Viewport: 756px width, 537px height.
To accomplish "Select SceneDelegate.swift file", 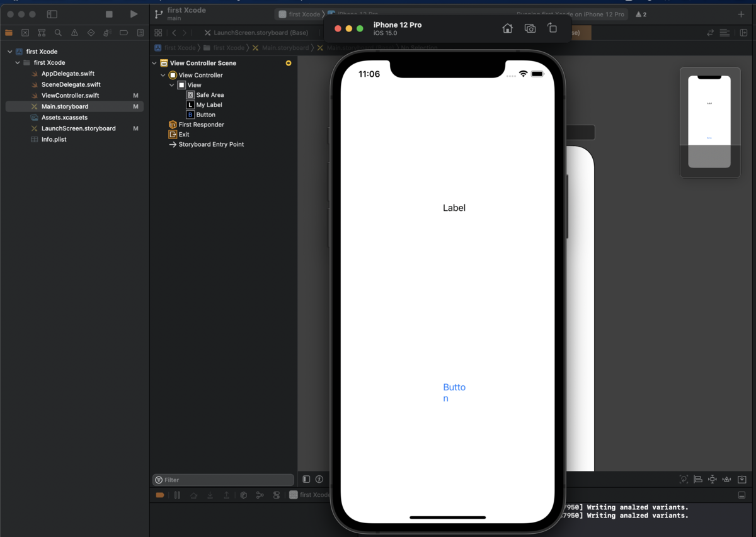I will (71, 84).
